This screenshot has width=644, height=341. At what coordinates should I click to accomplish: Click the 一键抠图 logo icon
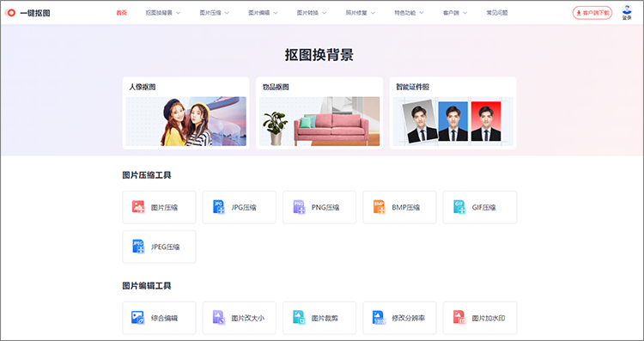pos(9,13)
